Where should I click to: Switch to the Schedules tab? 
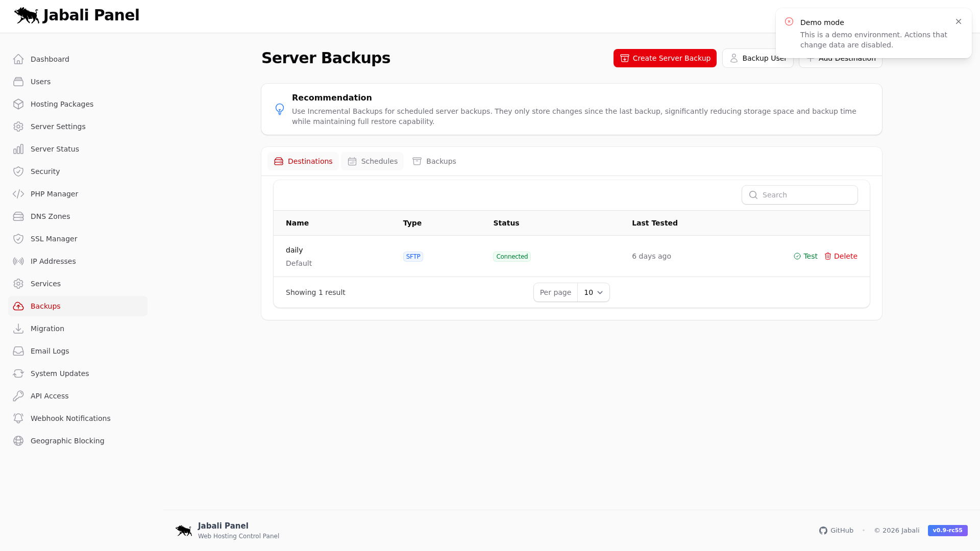pos(372,161)
